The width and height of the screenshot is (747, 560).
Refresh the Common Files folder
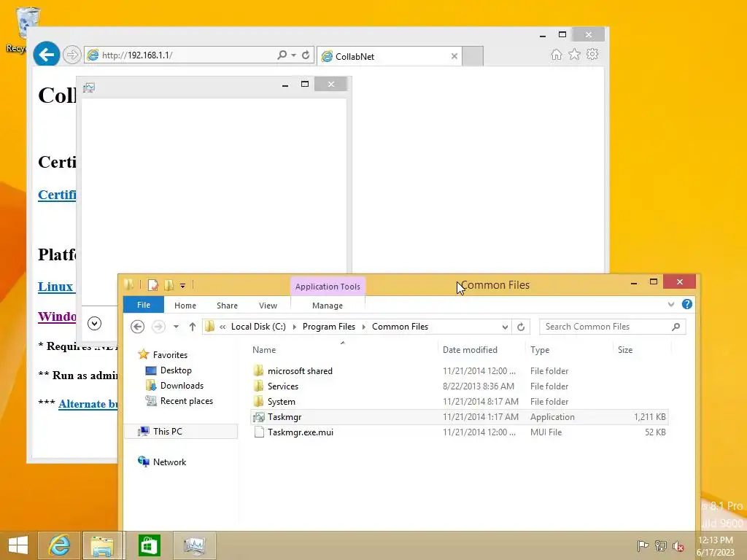(x=521, y=327)
